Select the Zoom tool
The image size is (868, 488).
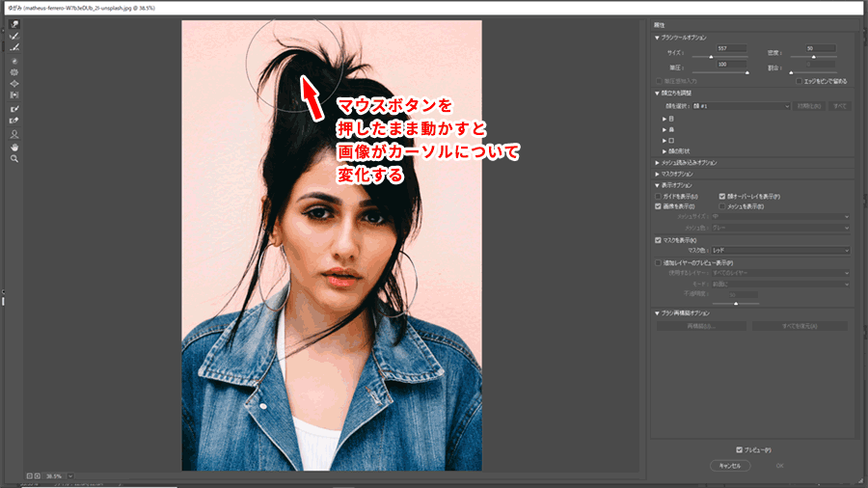coord(14,159)
